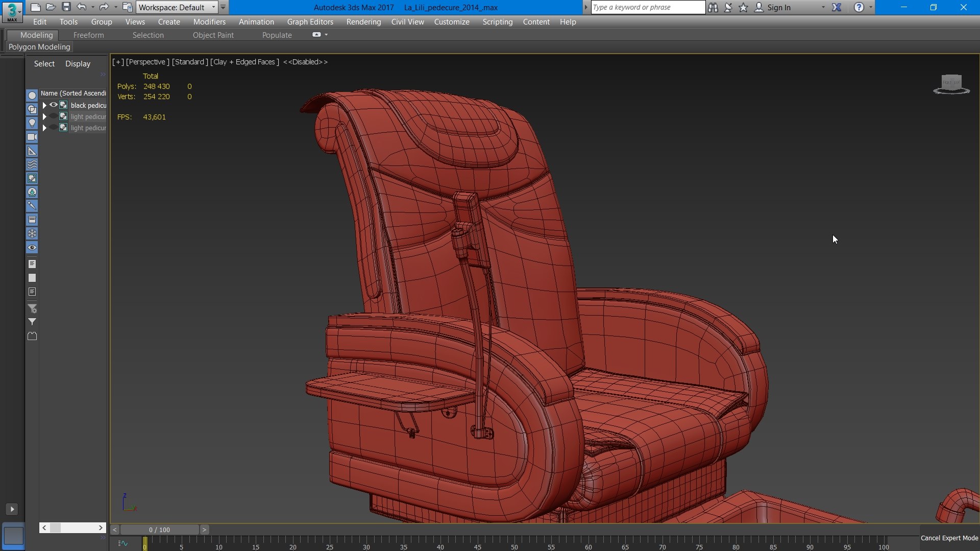Open the 3ds Max application menu button

coord(12,11)
